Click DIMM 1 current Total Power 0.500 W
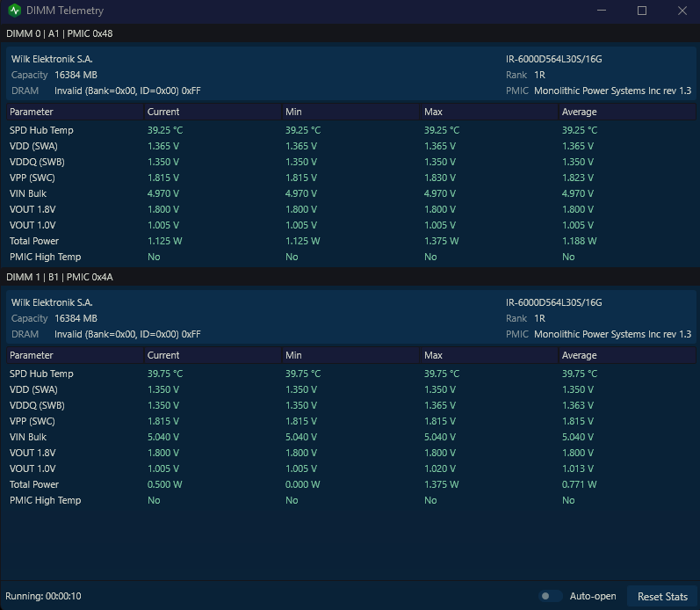 click(x=165, y=484)
